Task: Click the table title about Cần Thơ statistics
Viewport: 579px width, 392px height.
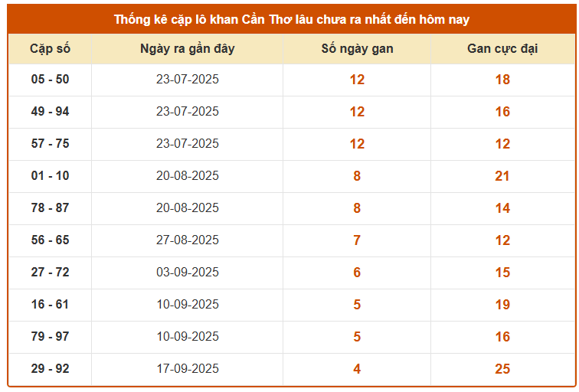Action: coord(292,19)
